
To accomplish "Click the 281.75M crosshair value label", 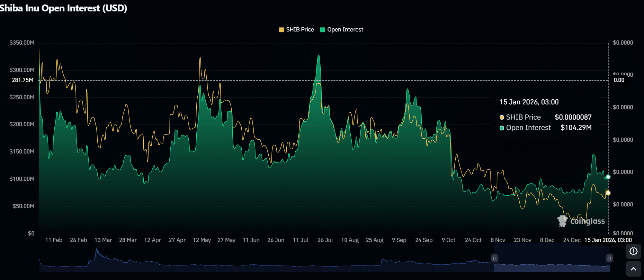I will (23, 80).
